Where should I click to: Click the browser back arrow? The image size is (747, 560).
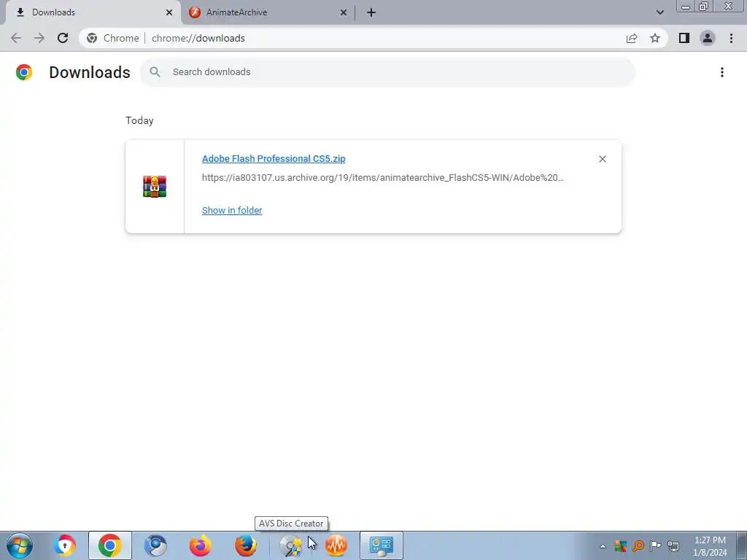pyautogui.click(x=16, y=38)
